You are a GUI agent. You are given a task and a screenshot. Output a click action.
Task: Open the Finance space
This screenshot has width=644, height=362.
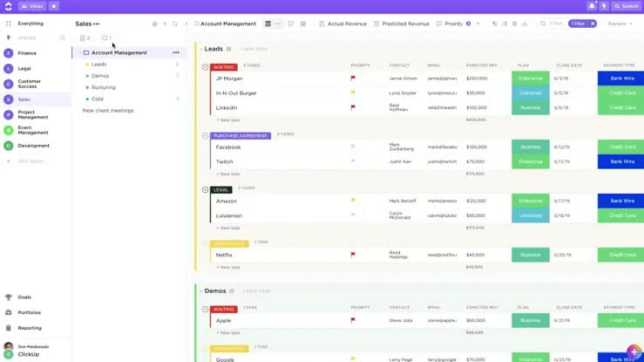tap(27, 53)
